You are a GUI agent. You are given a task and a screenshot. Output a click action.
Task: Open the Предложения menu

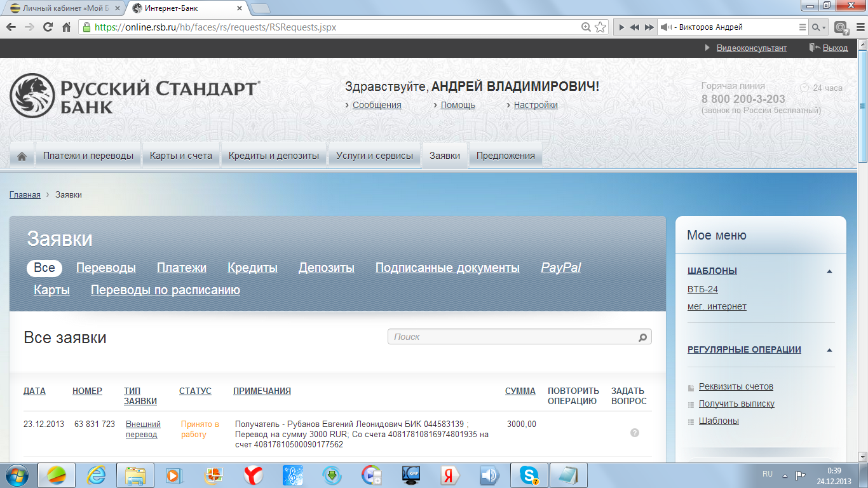506,156
